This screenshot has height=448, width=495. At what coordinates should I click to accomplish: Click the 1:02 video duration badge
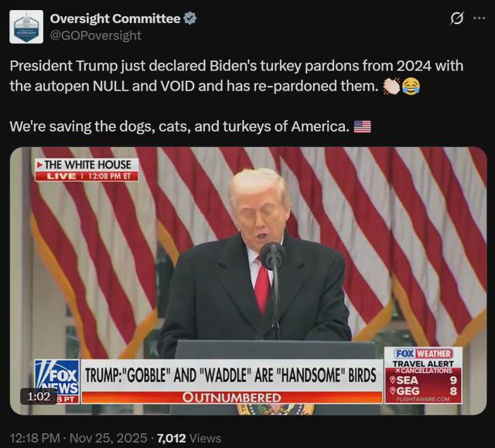tap(39, 396)
